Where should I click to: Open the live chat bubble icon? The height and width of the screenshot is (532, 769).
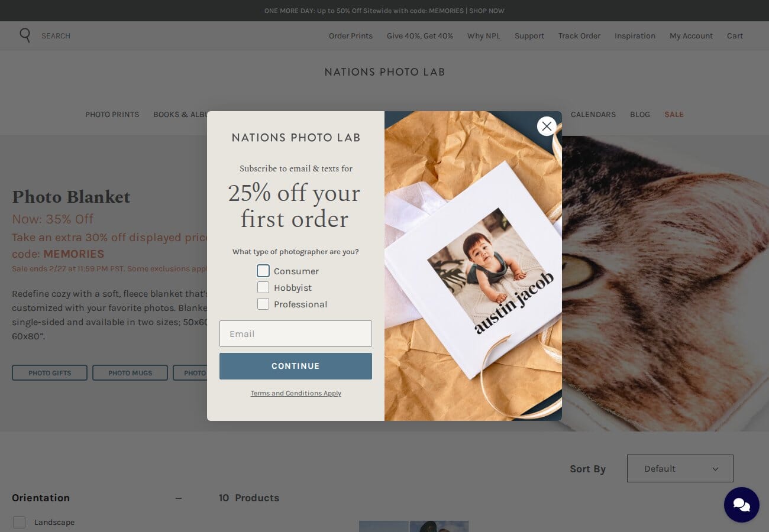(742, 505)
